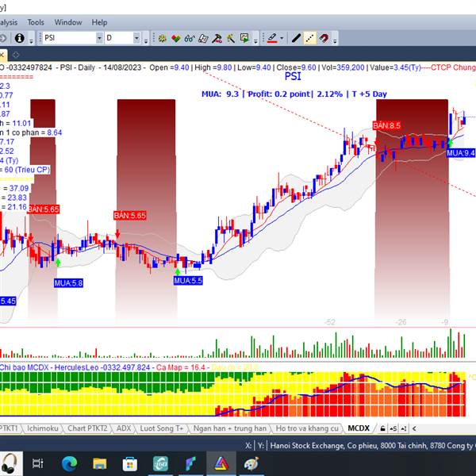Click the MUA:5.5 buy signal label
Screen dimensions: 476x476
pos(188,281)
